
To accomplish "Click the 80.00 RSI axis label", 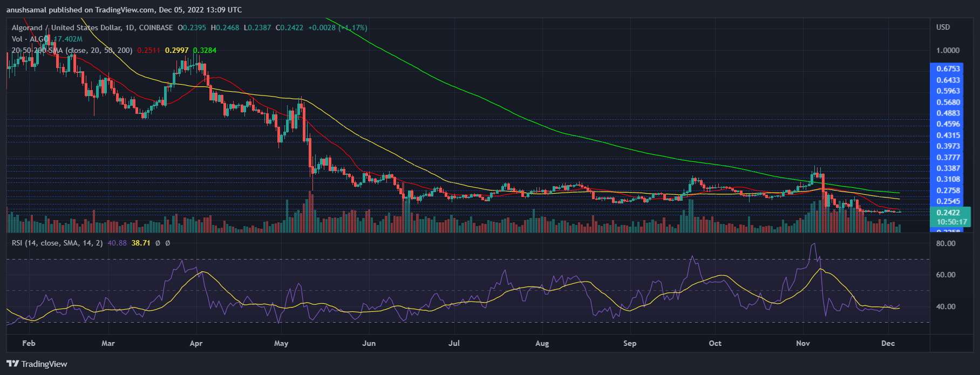I will coord(945,243).
